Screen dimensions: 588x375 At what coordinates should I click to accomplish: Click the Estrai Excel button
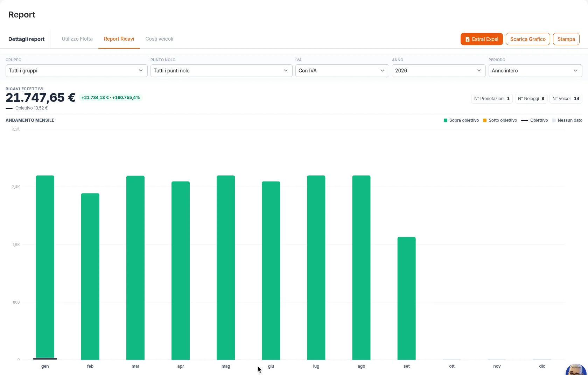[x=482, y=39]
